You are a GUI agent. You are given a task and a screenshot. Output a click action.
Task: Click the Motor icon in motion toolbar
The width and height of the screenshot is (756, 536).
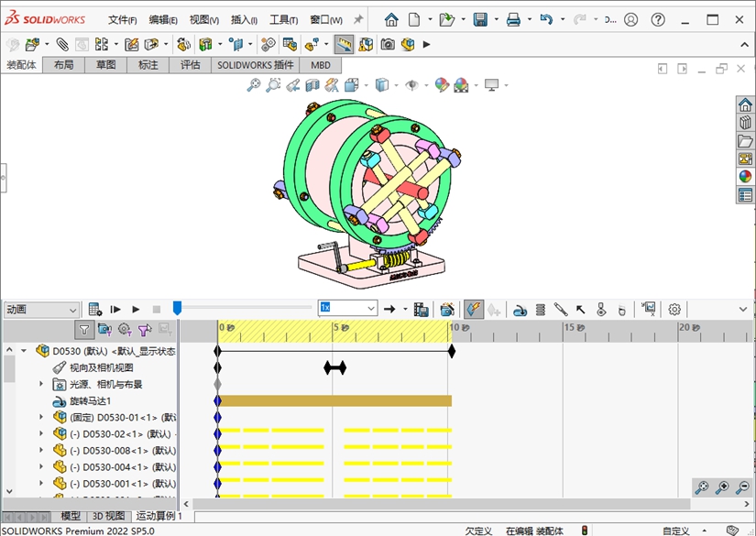(x=520, y=310)
